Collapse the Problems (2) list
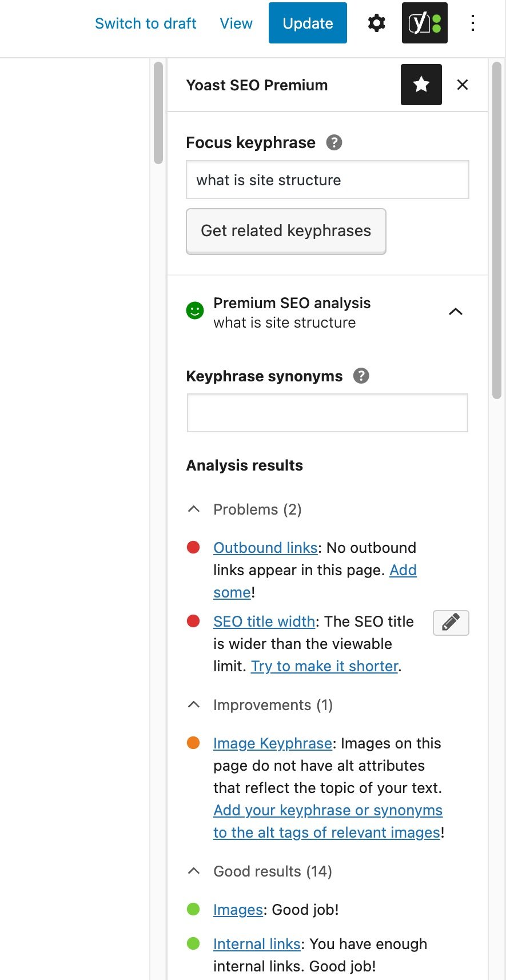Screen dimensions: 506x980 [x=194, y=509]
